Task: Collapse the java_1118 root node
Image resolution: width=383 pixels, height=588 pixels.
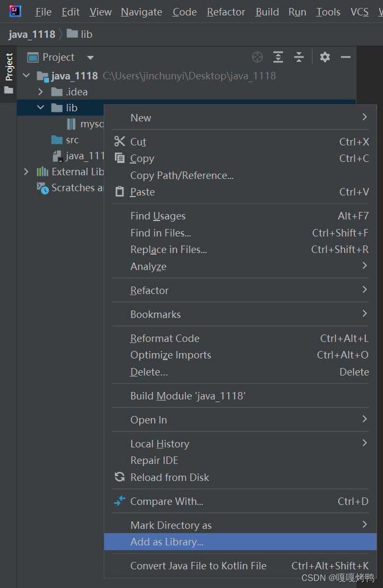Action: tap(26, 76)
